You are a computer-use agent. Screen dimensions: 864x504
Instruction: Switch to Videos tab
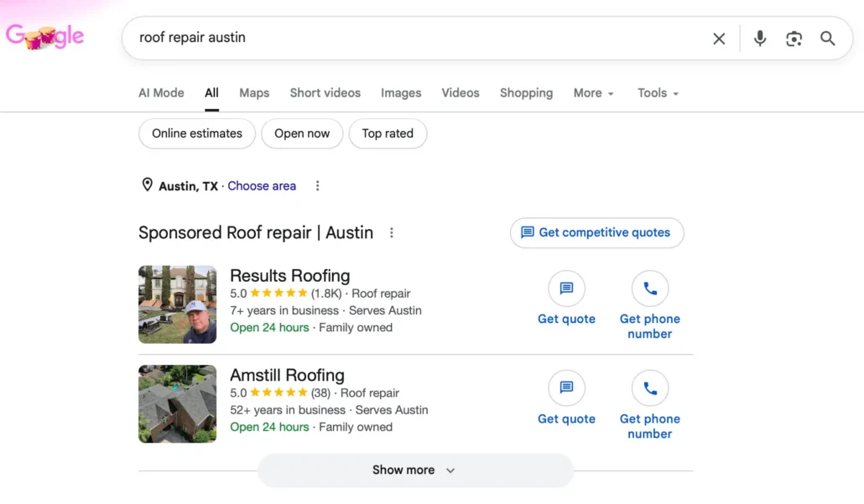461,93
